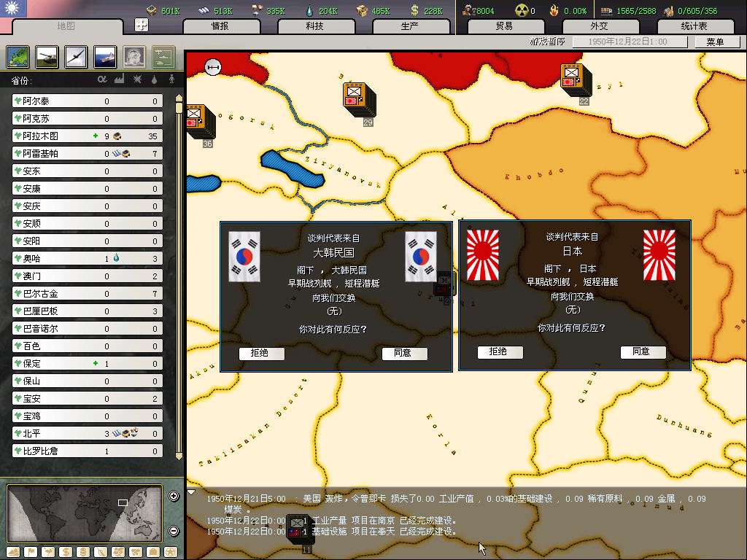Click the world minimap thumbnail
Screen dimensions: 747x560
pyautogui.click(x=85, y=513)
